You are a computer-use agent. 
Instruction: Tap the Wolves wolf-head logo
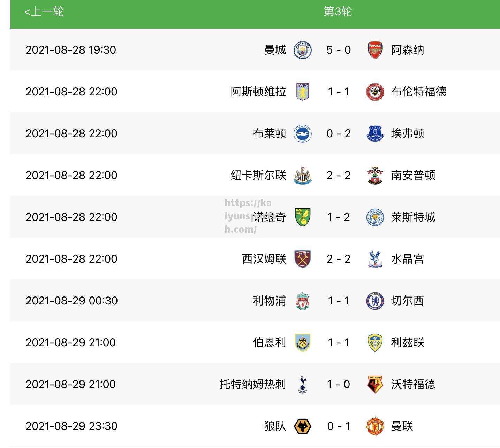[303, 426]
